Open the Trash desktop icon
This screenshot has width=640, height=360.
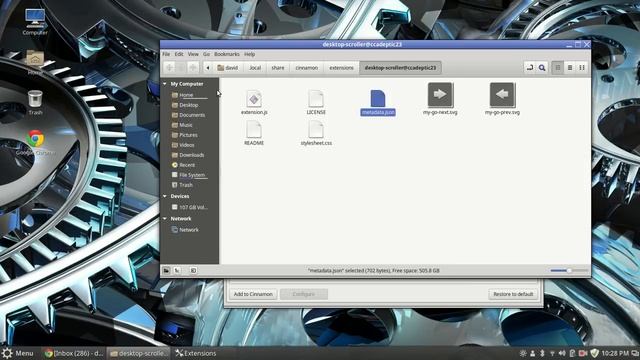35,102
